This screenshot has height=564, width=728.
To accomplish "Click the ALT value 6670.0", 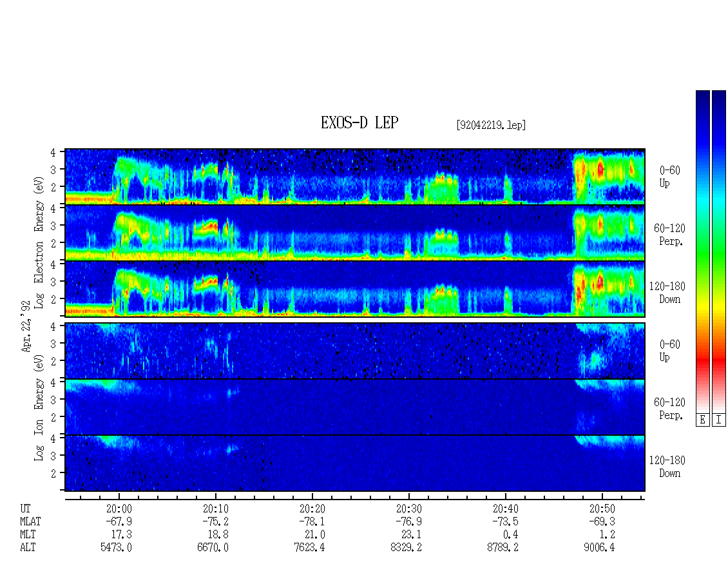I will [x=213, y=548].
